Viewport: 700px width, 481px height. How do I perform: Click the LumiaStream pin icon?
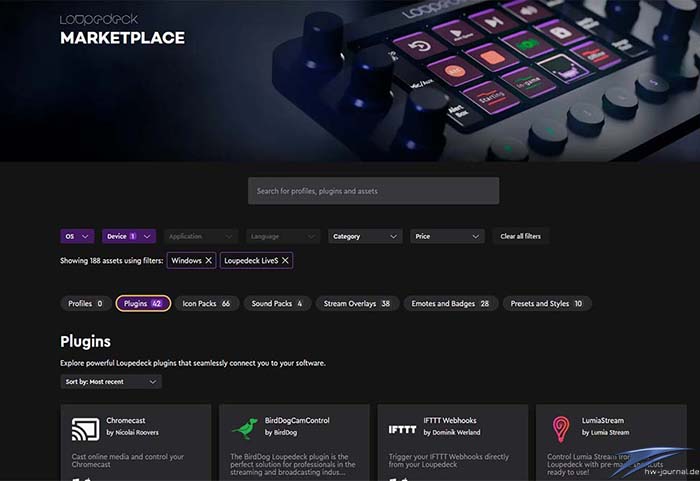[x=561, y=429]
